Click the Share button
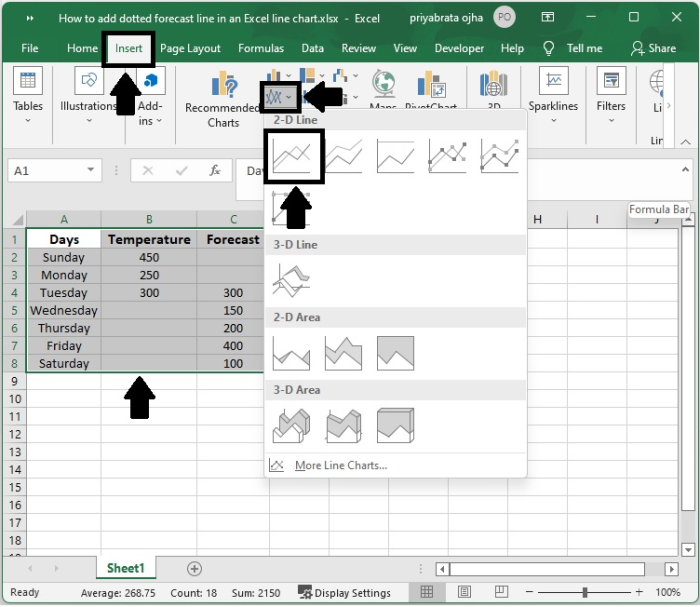 (x=653, y=48)
